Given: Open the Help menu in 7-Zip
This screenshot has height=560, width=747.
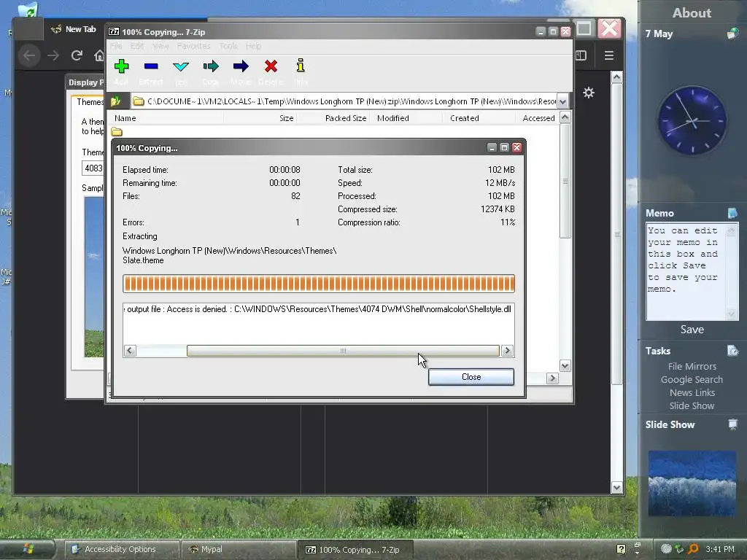Looking at the screenshot, I should 253,46.
